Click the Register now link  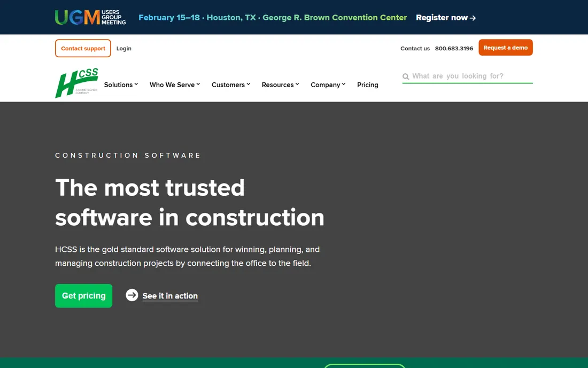click(445, 18)
